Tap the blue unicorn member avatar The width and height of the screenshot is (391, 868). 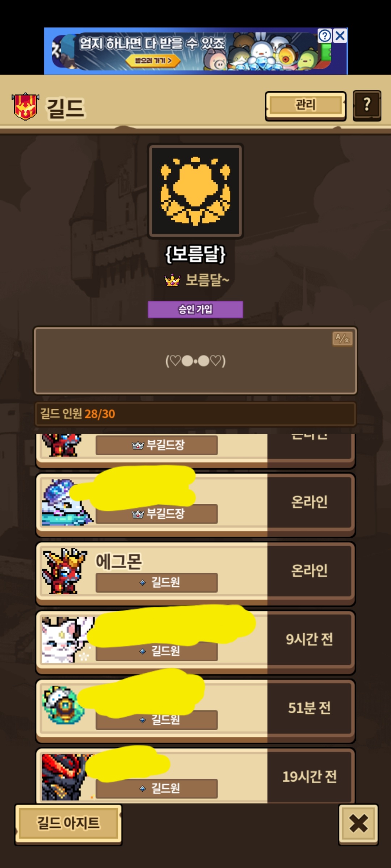[66, 502]
